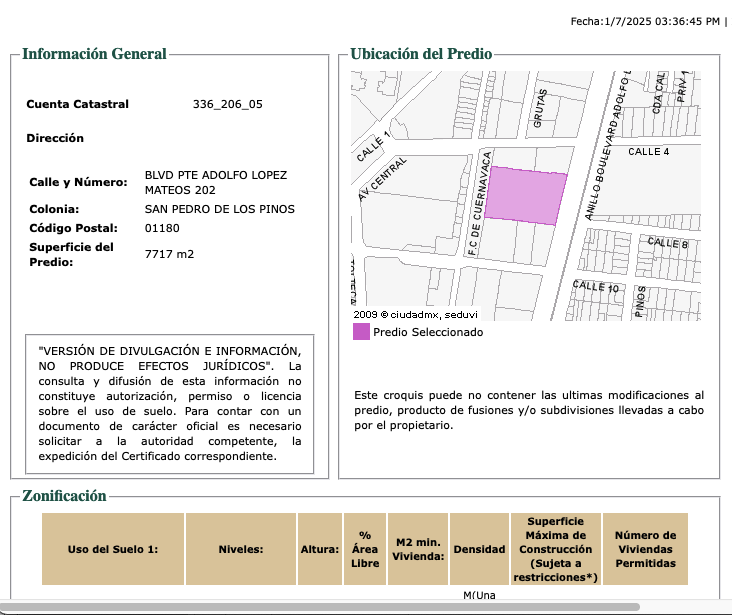Click the Densidad column header
Screen dimensions: 732x615
click(479, 549)
